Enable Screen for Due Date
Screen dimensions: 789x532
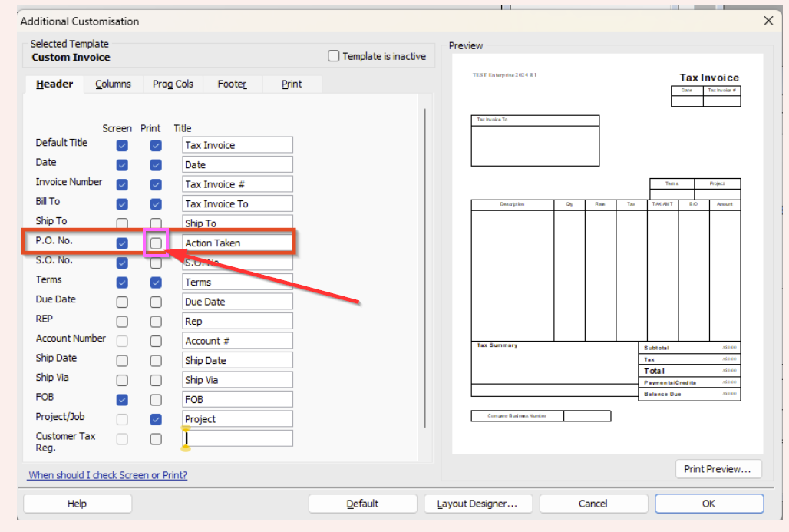coord(122,302)
